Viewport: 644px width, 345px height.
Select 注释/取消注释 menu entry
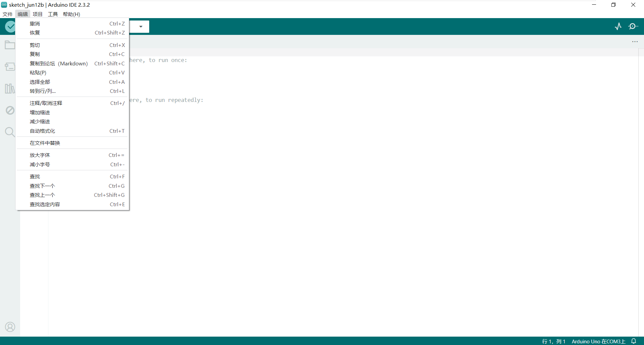coord(72,103)
